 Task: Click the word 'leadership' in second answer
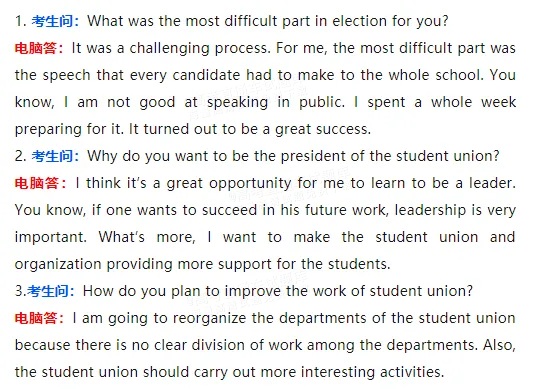[430, 210]
